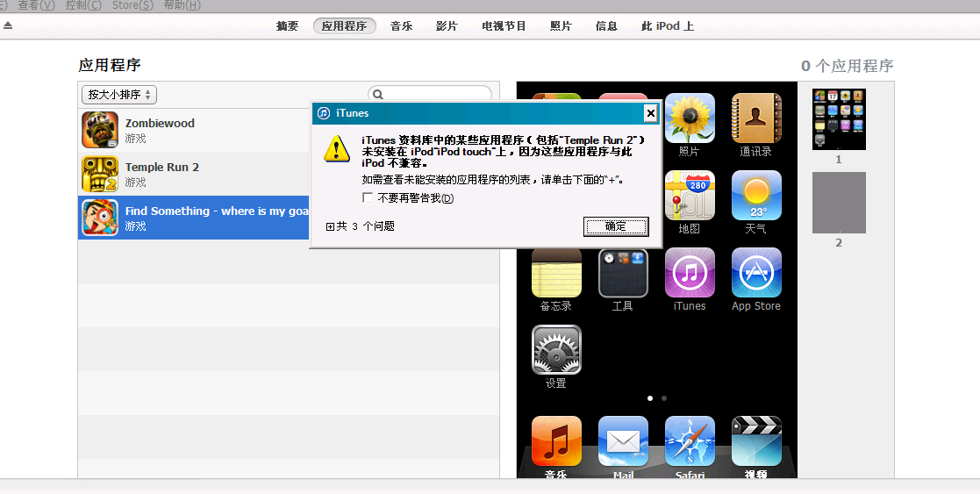
Task: Click the iTunes logo in dialog title bar
Action: [x=323, y=113]
